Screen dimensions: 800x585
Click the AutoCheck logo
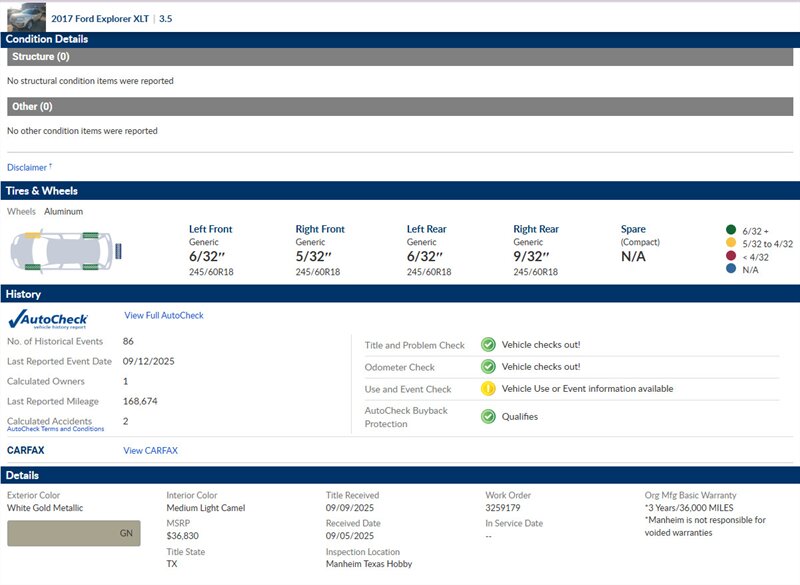[49, 319]
